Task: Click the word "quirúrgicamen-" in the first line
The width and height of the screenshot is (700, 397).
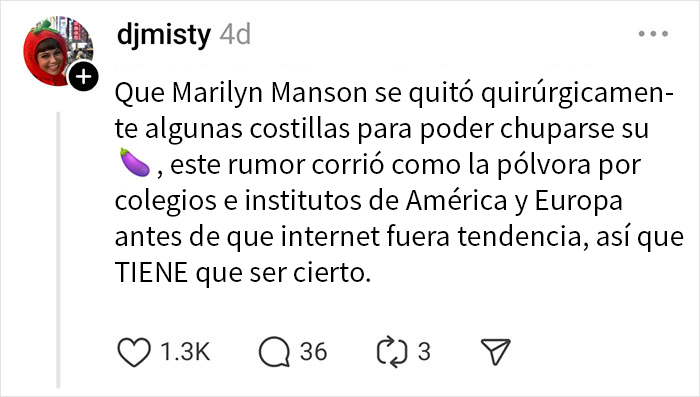Action: (x=578, y=94)
